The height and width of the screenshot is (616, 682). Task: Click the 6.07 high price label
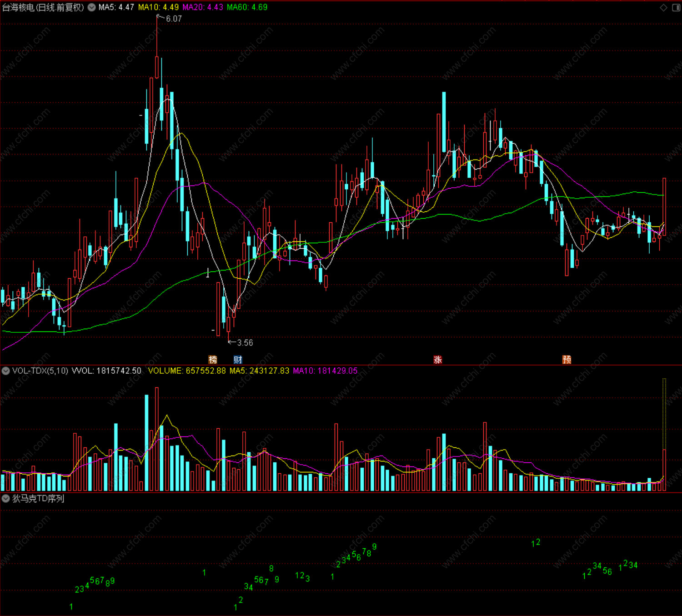[174, 19]
